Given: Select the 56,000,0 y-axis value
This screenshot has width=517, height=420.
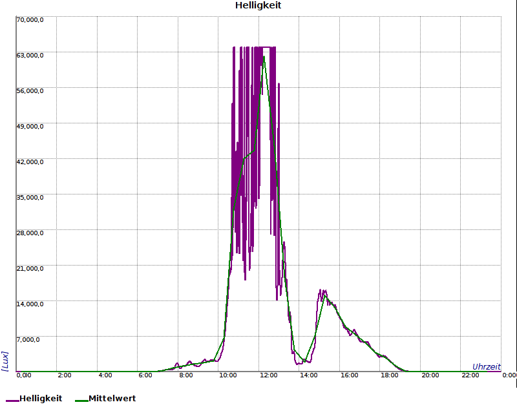Looking at the screenshot, I should coord(30,91).
